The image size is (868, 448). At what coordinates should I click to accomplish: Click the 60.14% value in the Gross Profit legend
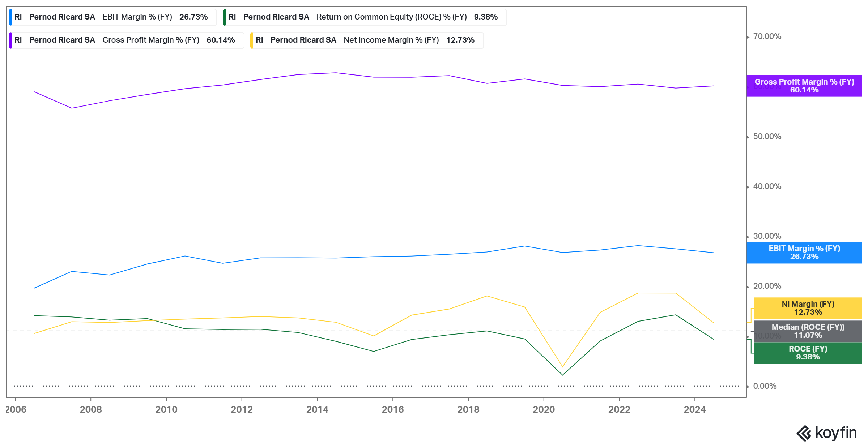[221, 40]
